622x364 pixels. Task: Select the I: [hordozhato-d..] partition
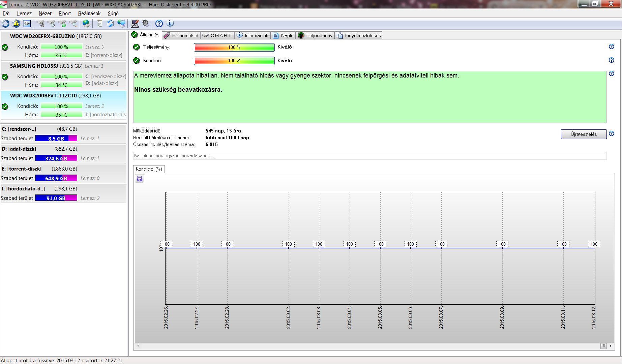coord(63,193)
